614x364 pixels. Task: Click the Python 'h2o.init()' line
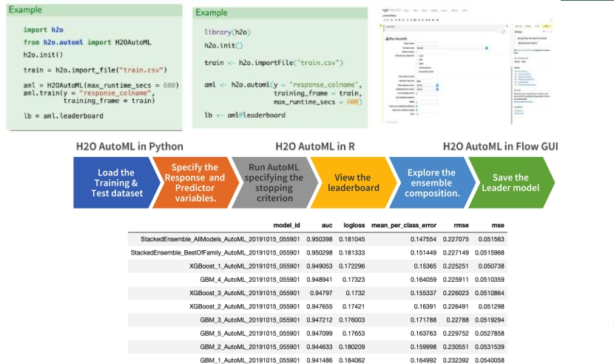point(43,55)
